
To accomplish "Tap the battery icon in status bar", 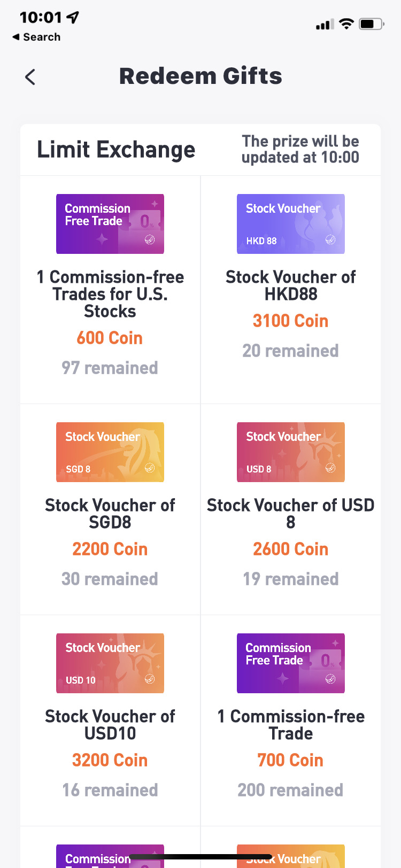I will tap(371, 24).
